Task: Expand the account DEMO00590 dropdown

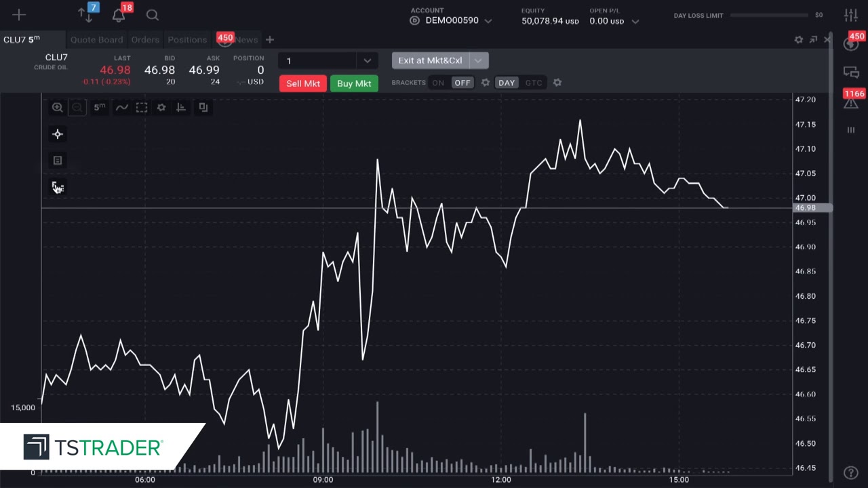Action: pyautogui.click(x=488, y=21)
